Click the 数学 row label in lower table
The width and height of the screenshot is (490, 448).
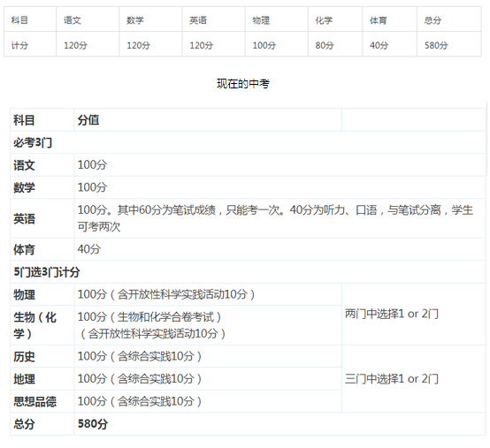(x=24, y=187)
